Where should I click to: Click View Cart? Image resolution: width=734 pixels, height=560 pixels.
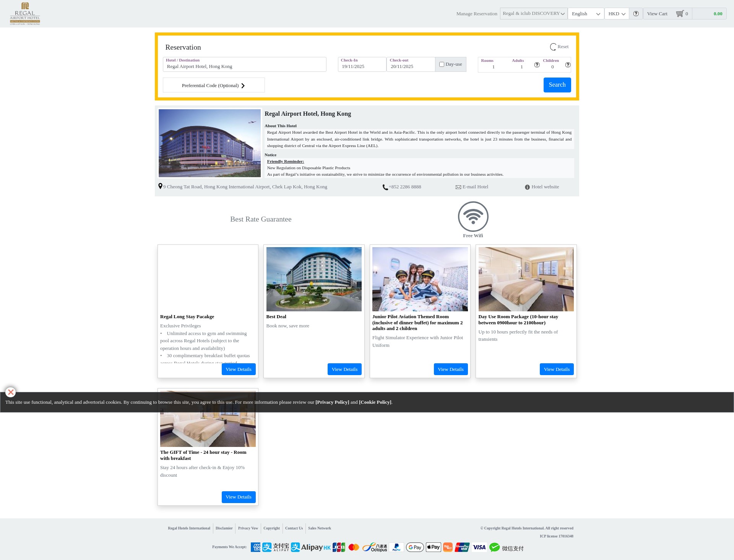(x=657, y=14)
